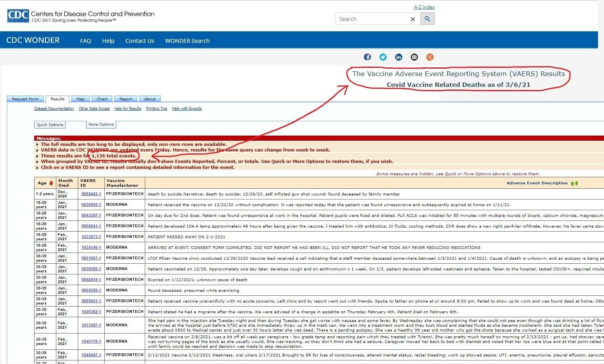Switch to the Request Form tab
Screen dimensions: 604x364
click(25, 99)
